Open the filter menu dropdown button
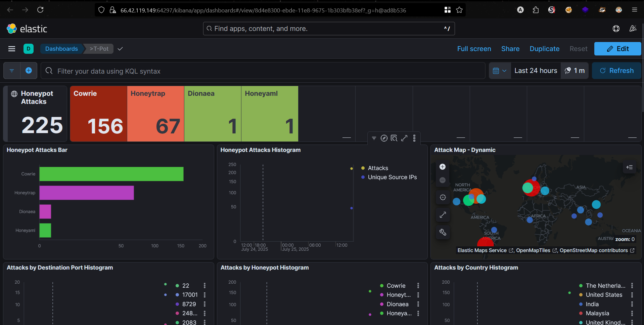The width and height of the screenshot is (644, 325). (12, 71)
